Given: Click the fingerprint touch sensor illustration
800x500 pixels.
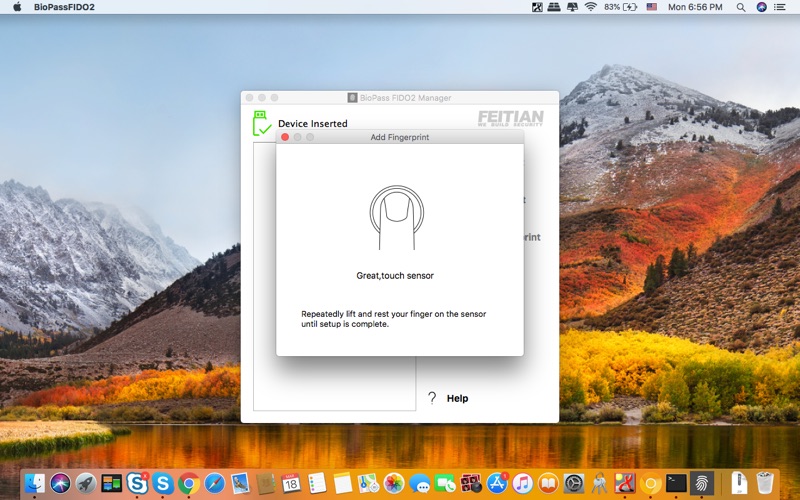Looking at the screenshot, I should 397,217.
